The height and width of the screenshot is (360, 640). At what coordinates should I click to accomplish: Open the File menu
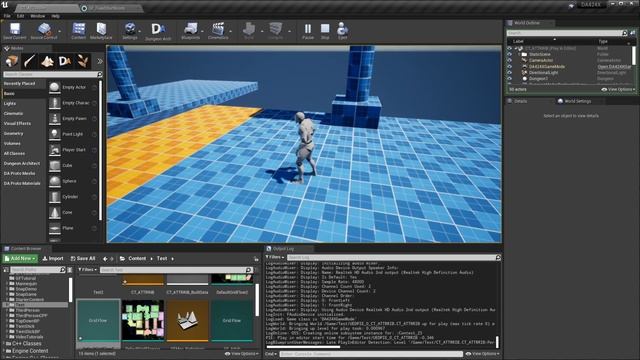tap(7, 16)
